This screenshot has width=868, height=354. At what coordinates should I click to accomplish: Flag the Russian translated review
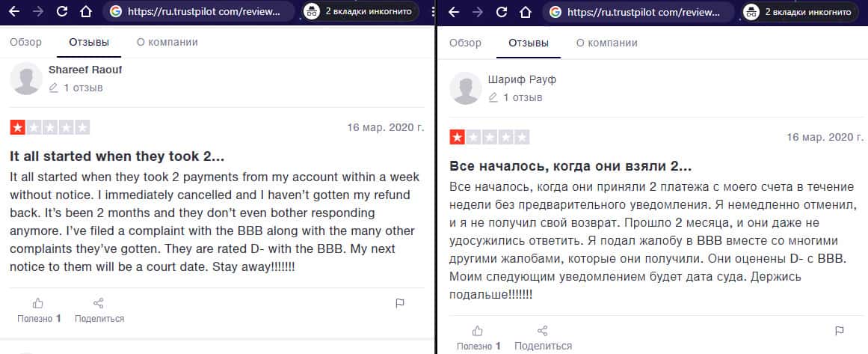pyautogui.click(x=839, y=331)
